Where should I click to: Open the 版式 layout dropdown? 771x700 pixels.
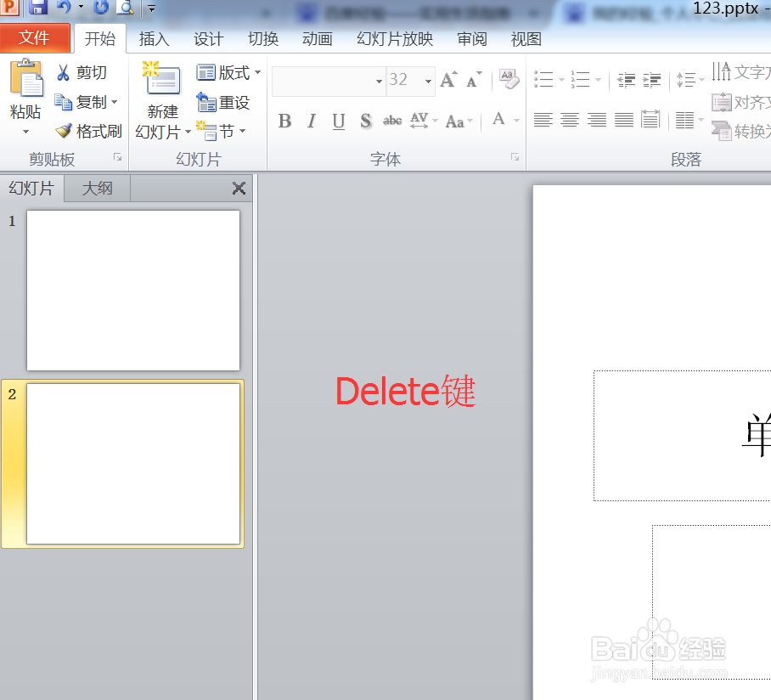(x=228, y=73)
